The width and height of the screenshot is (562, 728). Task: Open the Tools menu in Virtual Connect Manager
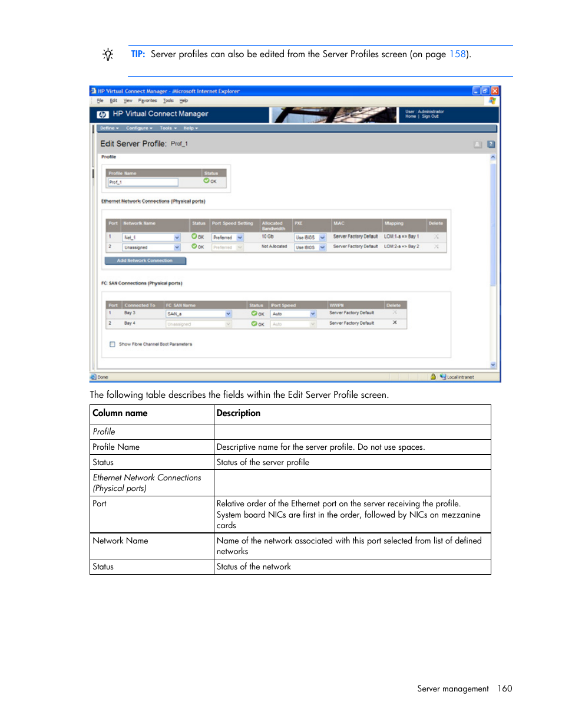click(x=168, y=128)
